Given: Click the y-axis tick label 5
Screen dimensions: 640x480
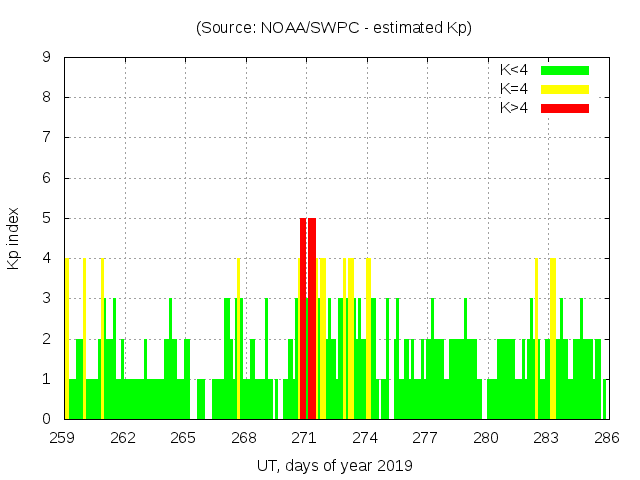Looking at the screenshot, I should pyautogui.click(x=47, y=218).
